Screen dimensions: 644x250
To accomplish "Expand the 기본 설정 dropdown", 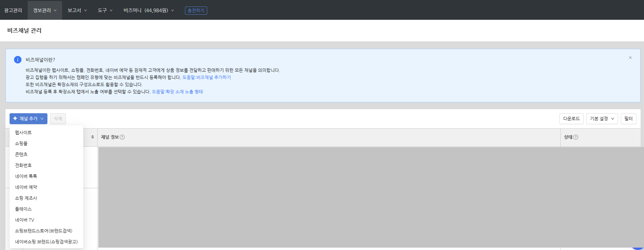I will (x=602, y=119).
